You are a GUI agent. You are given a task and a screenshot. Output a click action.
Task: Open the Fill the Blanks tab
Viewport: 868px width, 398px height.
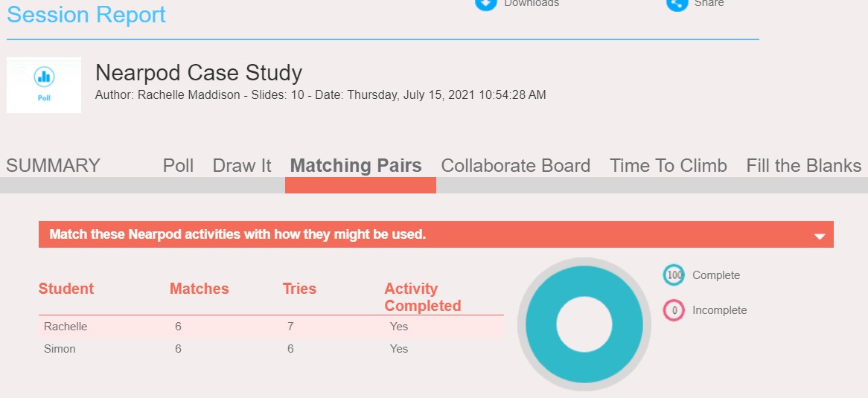pyautogui.click(x=804, y=165)
